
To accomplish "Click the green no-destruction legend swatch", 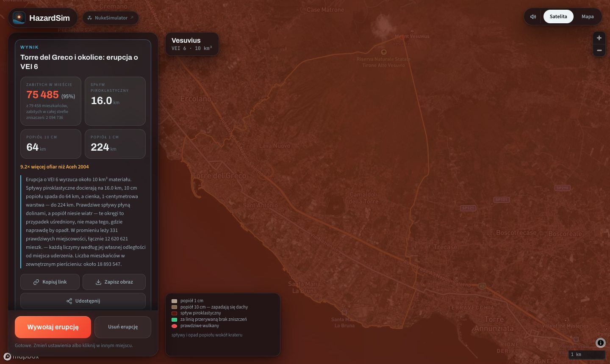I will click(x=174, y=320).
